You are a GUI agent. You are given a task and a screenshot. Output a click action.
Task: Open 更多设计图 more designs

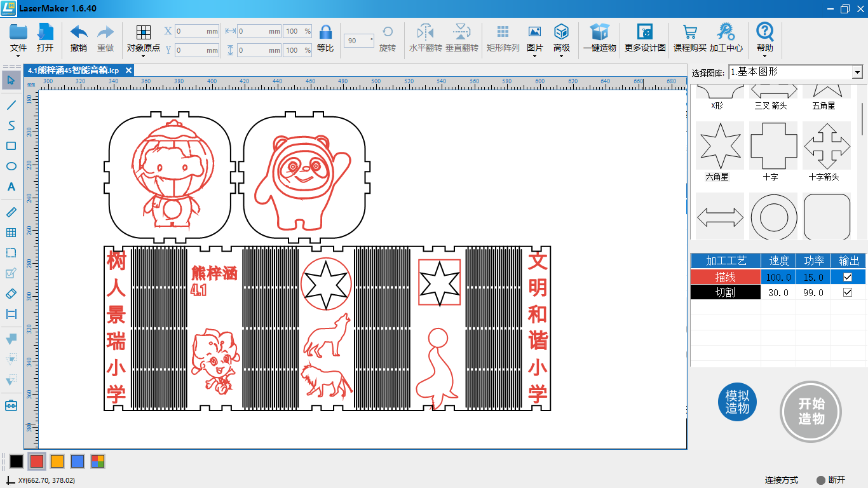[645, 32]
